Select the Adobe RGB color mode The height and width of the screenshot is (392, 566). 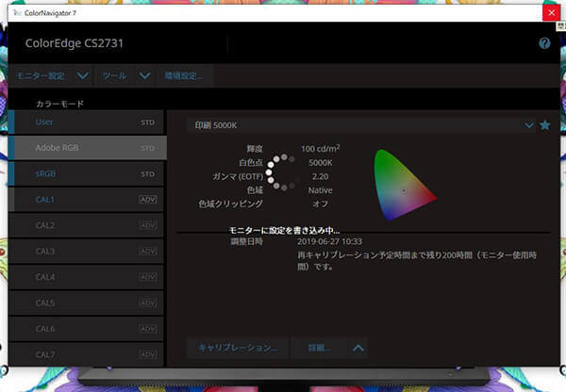click(x=87, y=148)
